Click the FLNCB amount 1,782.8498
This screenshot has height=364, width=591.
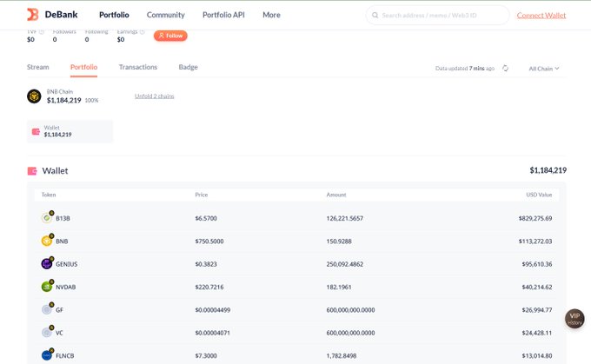[342, 355]
